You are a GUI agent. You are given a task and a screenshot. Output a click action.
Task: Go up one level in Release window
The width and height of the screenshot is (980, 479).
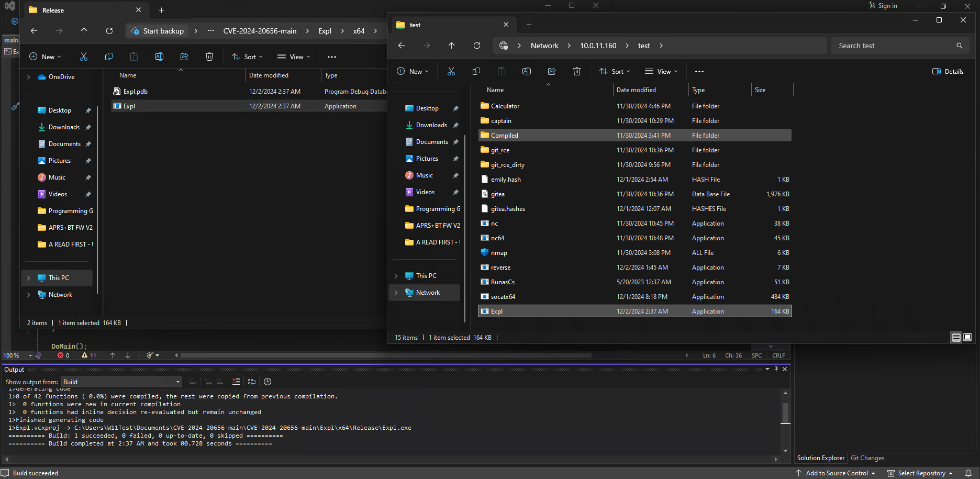(x=84, y=31)
